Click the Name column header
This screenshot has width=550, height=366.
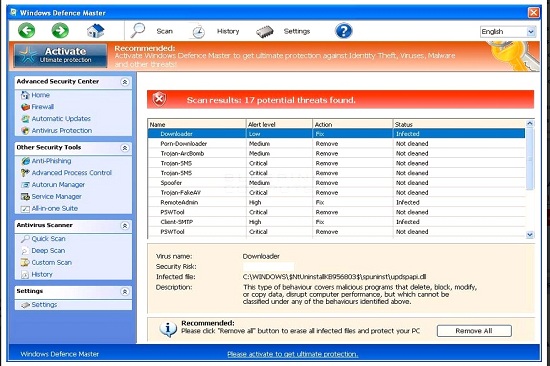pyautogui.click(x=197, y=124)
